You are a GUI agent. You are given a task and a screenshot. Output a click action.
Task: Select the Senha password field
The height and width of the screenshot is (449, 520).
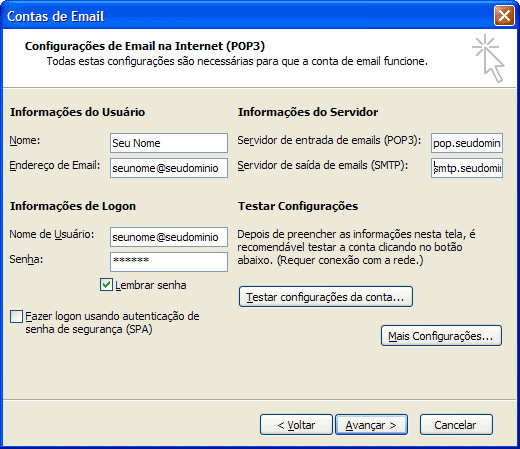click(x=169, y=262)
